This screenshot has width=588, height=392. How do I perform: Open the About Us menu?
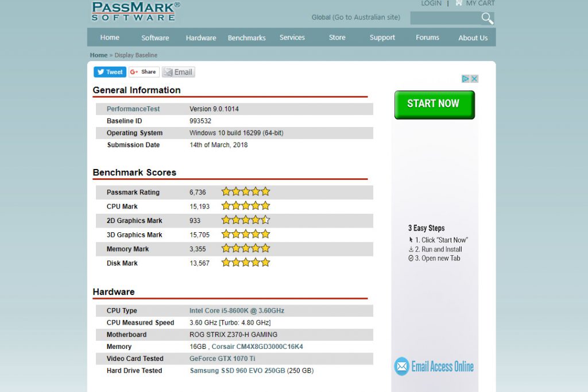click(x=473, y=37)
